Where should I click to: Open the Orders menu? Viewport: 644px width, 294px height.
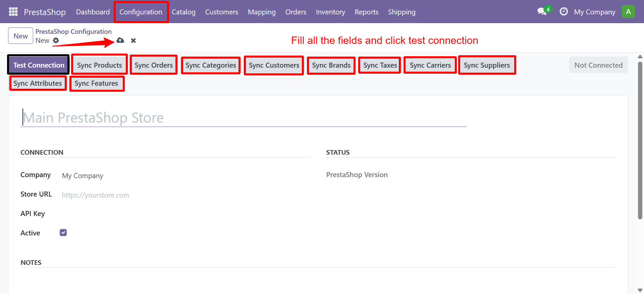[x=296, y=12]
